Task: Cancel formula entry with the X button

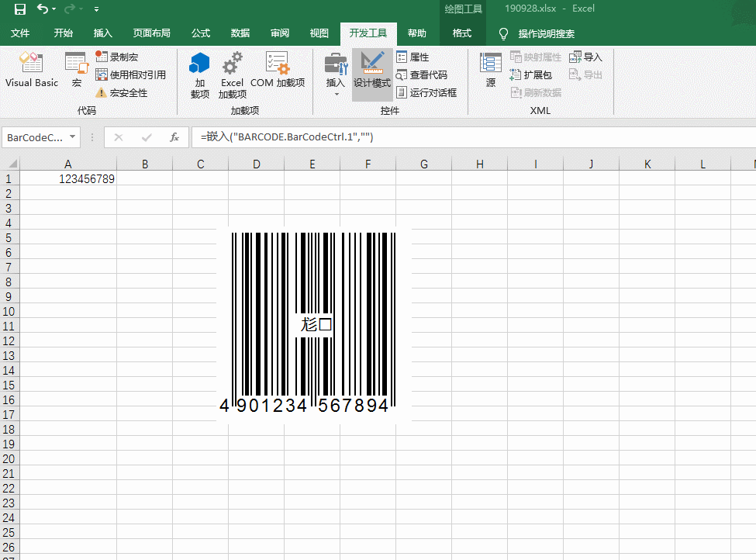Action: coord(118,137)
